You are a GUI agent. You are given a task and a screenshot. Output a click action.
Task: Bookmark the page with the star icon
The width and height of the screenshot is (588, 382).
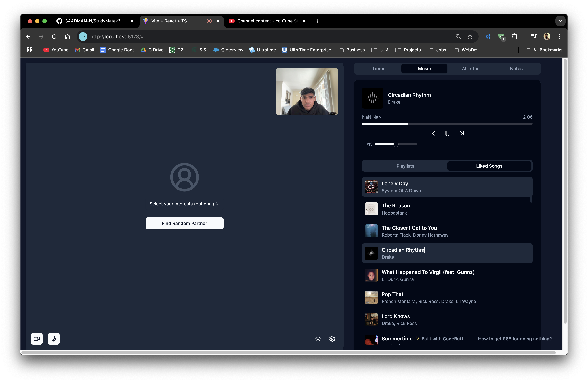470,37
